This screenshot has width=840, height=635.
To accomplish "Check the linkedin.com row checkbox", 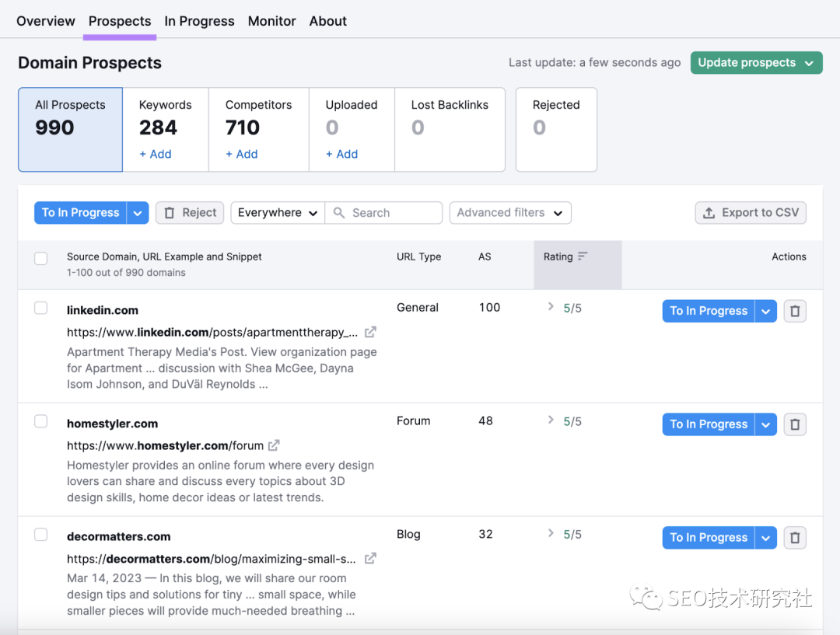I will tap(41, 309).
